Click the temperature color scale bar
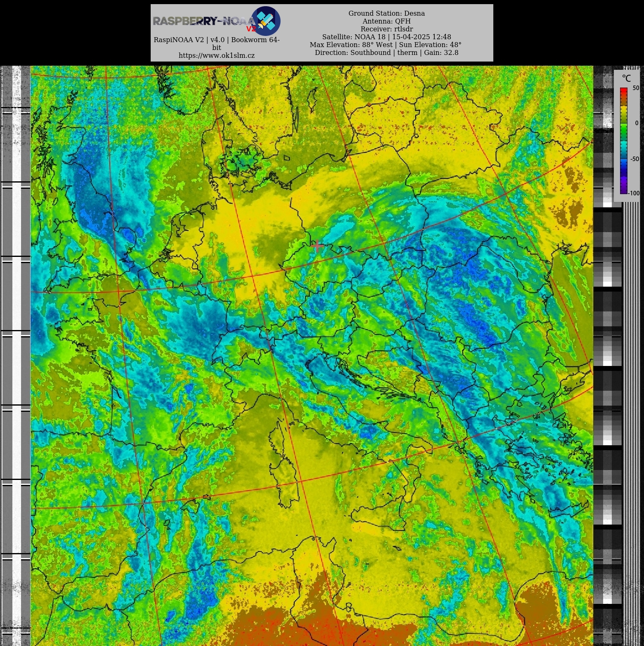The width and height of the screenshot is (644, 646). click(623, 140)
